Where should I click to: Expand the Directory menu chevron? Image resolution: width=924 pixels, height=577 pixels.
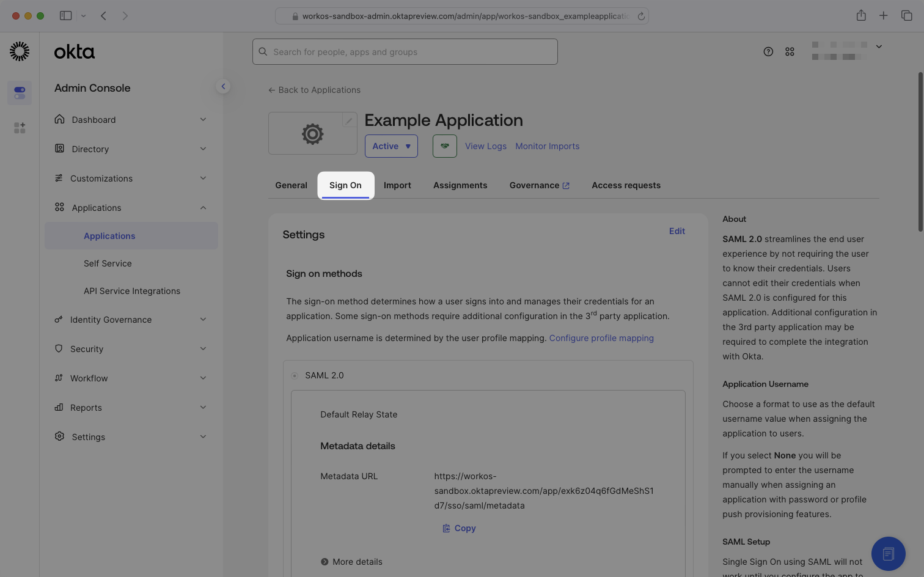point(203,149)
